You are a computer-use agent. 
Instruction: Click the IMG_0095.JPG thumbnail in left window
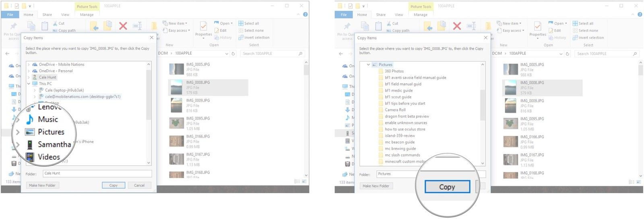(x=176, y=123)
